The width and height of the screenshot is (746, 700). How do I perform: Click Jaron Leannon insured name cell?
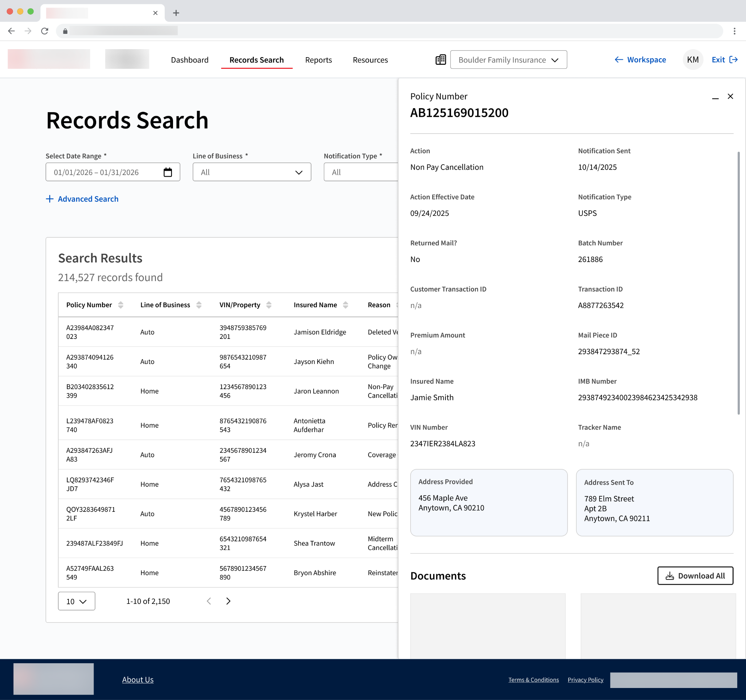316,391
